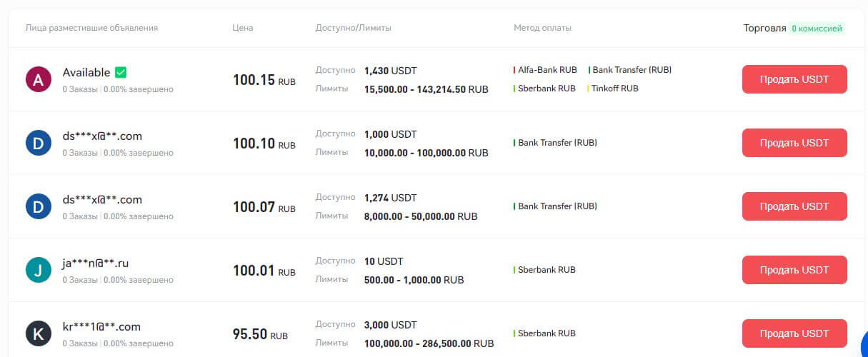Open the kr***1@**.com advertiser profile

coord(101,327)
